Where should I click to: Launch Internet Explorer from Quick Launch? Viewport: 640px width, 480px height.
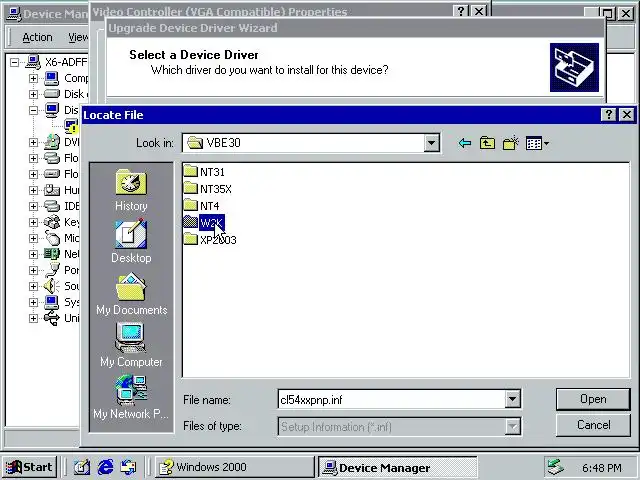point(105,467)
